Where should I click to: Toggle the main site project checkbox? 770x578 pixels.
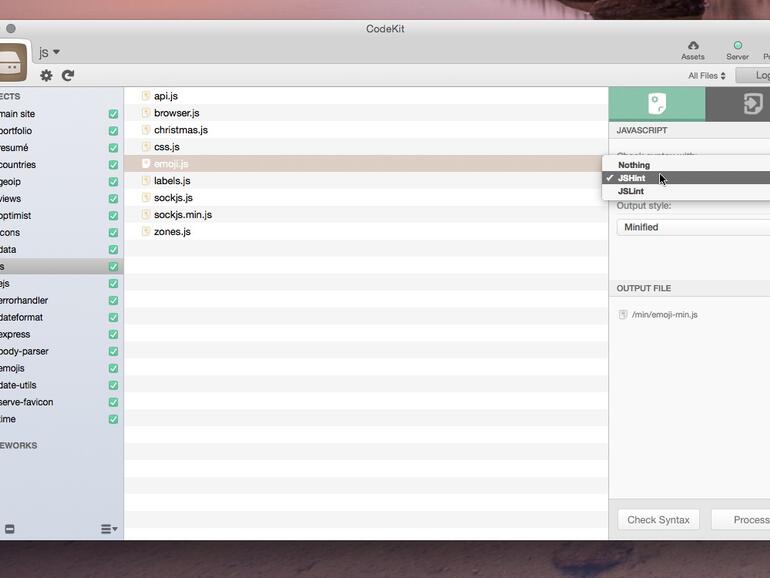pos(113,114)
